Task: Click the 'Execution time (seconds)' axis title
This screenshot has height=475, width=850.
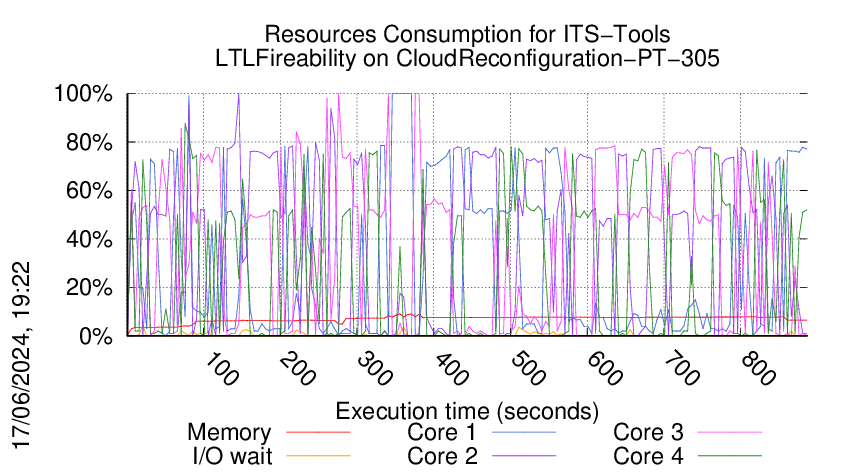Action: (467, 412)
